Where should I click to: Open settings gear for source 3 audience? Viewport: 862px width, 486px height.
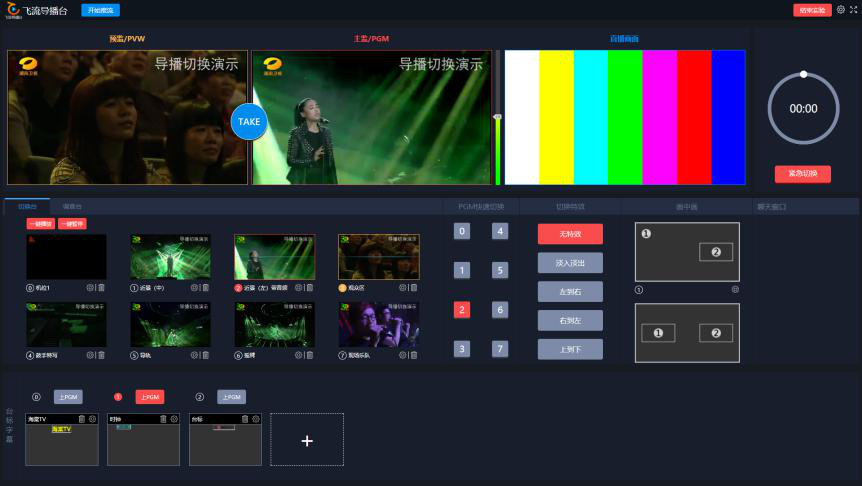click(402, 288)
